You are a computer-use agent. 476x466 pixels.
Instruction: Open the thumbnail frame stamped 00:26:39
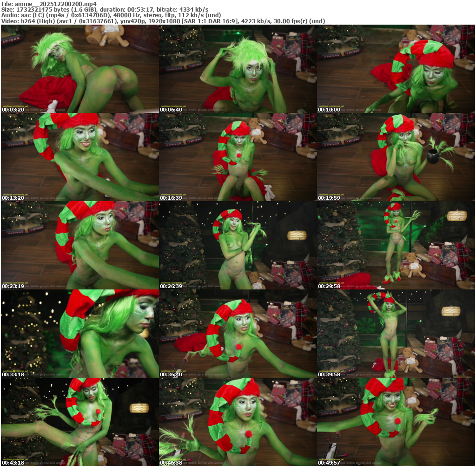point(238,245)
